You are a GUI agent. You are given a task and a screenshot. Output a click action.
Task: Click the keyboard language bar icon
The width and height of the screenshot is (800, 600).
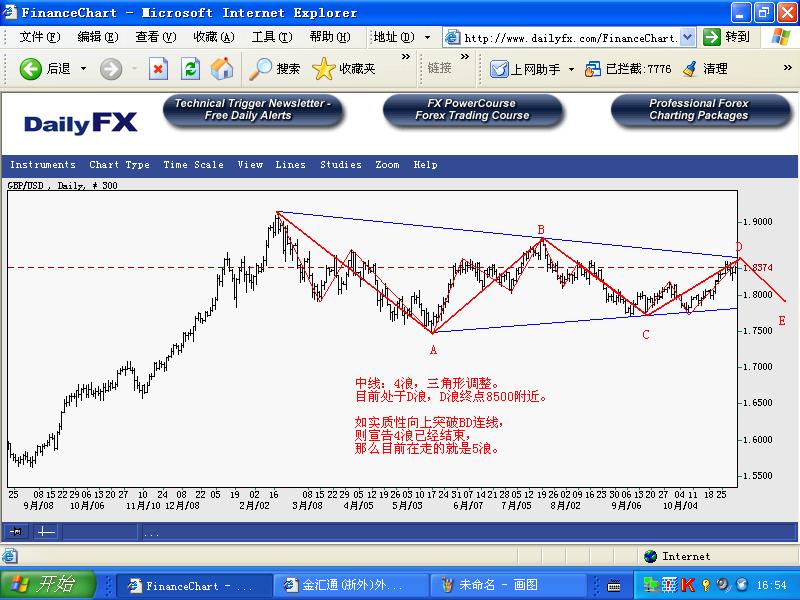[614, 586]
